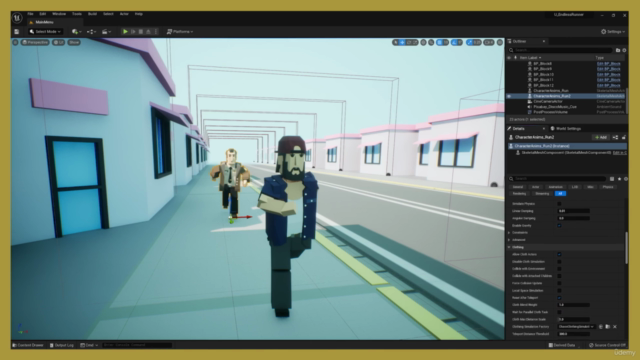This screenshot has height=360, width=640.
Task: Click the All filter button in Details
Action: [560, 193]
